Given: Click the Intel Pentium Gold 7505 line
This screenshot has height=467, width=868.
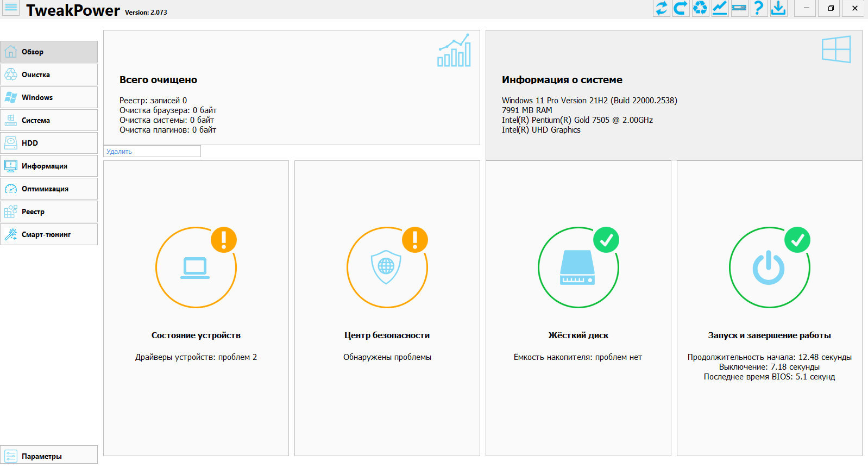Looking at the screenshot, I should tap(577, 120).
